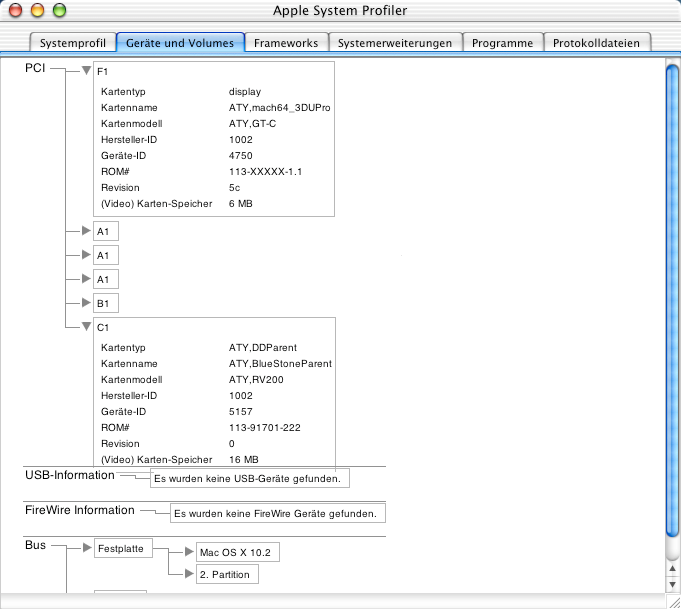Open the Frameworks tab
The height and width of the screenshot is (609, 681).
pos(286,43)
